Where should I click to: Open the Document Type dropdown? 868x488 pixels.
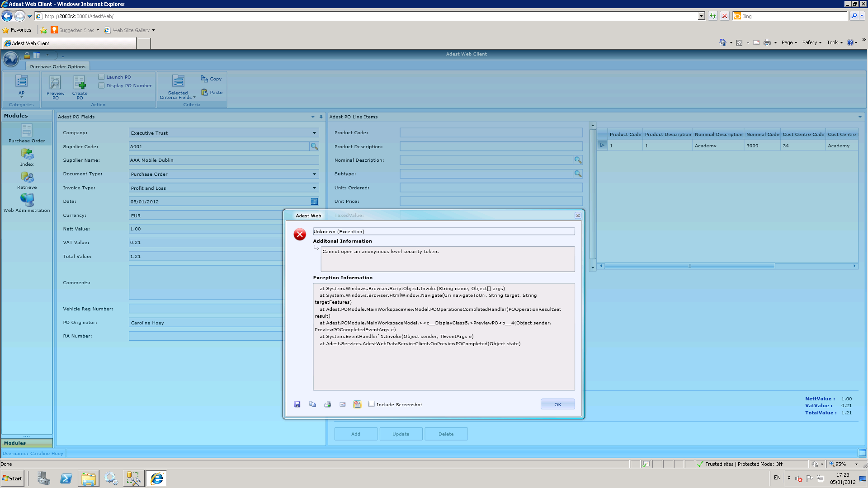pos(314,174)
